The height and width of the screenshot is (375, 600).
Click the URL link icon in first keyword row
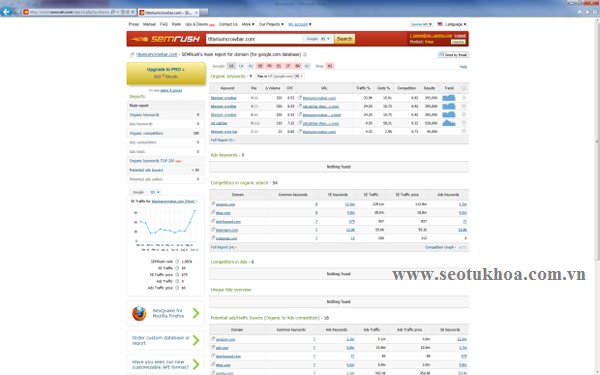(x=300, y=98)
